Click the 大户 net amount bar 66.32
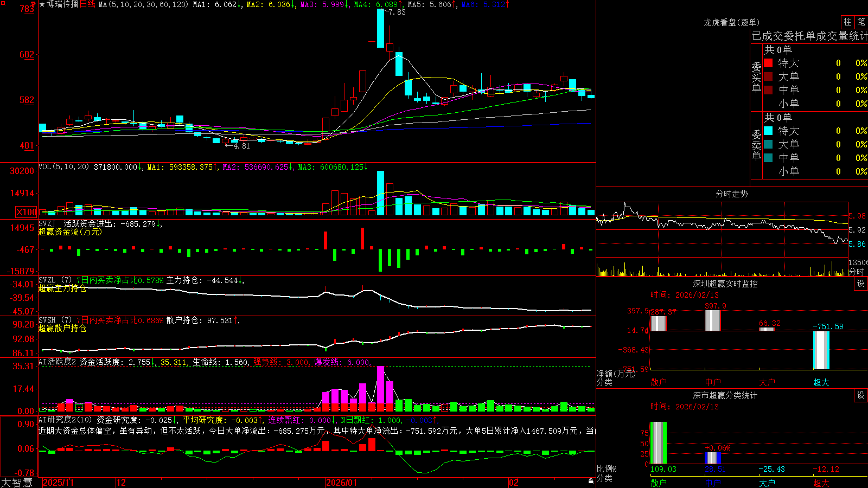This screenshot has height=488, width=868. (767, 329)
